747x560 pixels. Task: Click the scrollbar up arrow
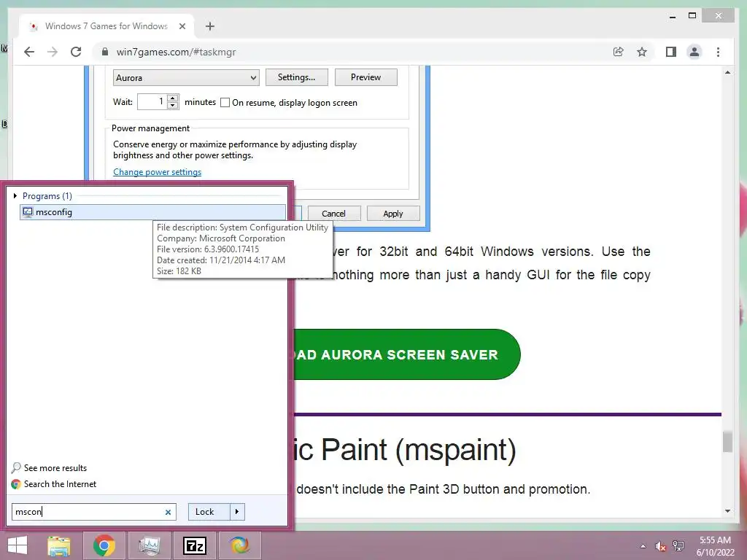727,72
